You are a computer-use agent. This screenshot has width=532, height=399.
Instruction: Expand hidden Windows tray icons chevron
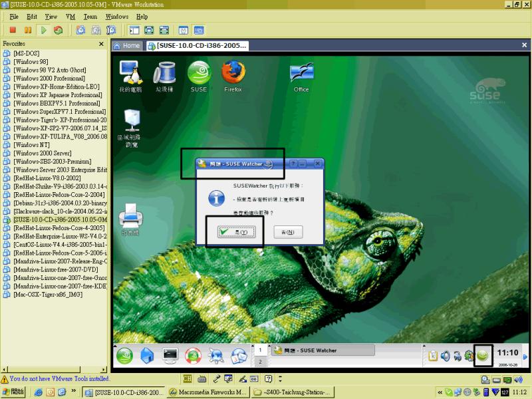coord(440,392)
